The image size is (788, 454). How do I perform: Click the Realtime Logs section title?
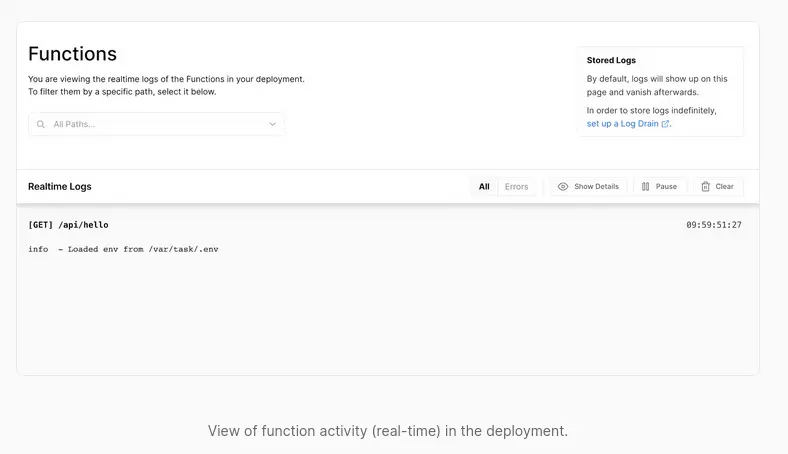tap(60, 186)
